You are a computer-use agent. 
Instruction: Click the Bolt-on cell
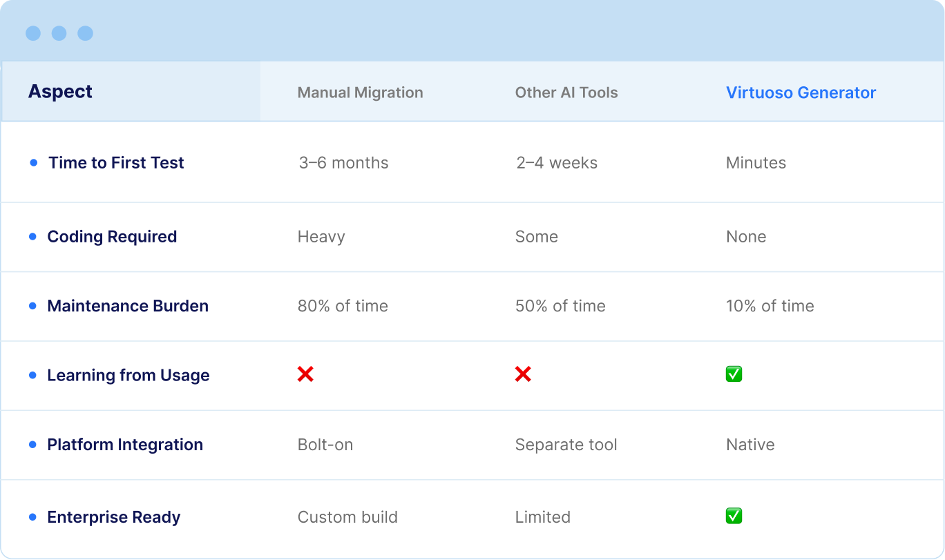coord(325,445)
